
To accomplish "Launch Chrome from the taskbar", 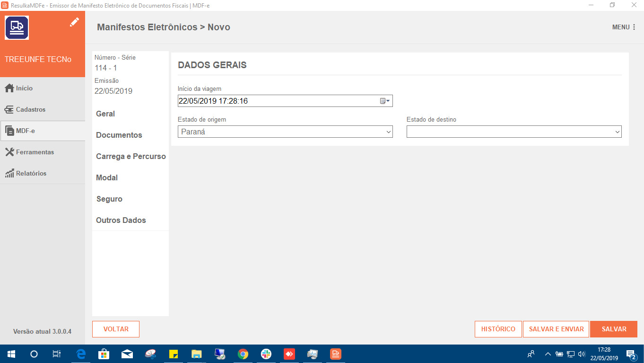I will click(243, 354).
